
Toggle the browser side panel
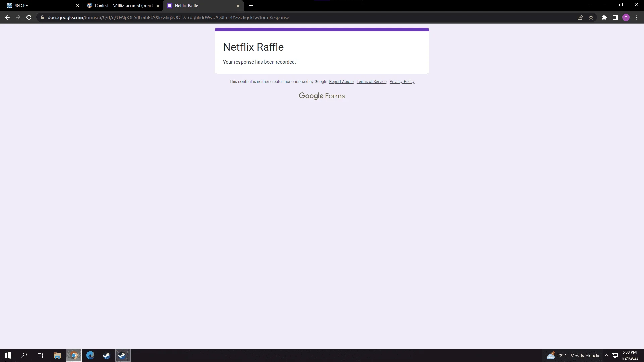[615, 17]
